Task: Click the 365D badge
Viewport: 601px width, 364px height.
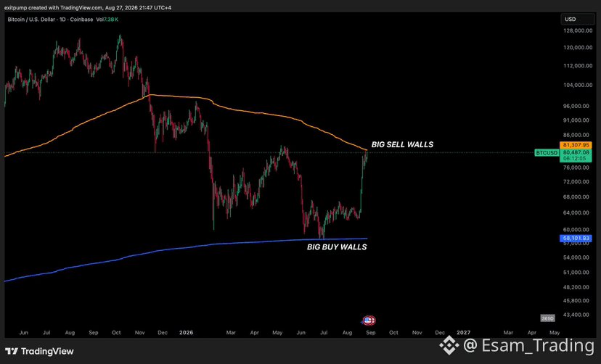Action: click(x=547, y=318)
